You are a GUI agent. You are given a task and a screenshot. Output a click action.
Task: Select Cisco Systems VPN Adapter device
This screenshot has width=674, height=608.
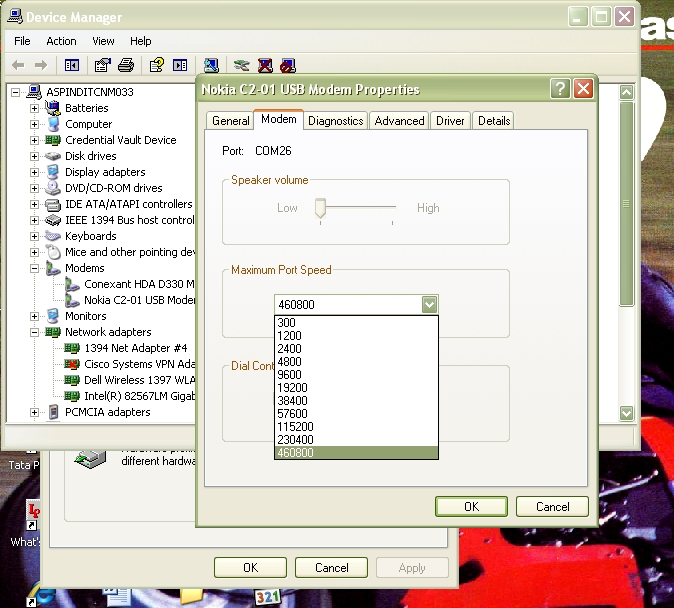click(139, 364)
